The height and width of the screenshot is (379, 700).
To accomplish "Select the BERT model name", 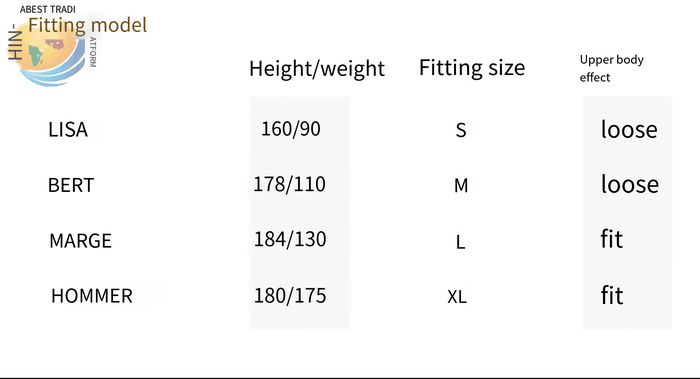I will [x=71, y=185].
